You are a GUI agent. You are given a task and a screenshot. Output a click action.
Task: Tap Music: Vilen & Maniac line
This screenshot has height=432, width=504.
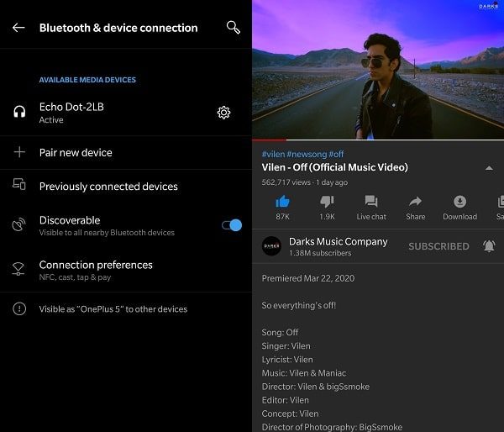[304, 373]
